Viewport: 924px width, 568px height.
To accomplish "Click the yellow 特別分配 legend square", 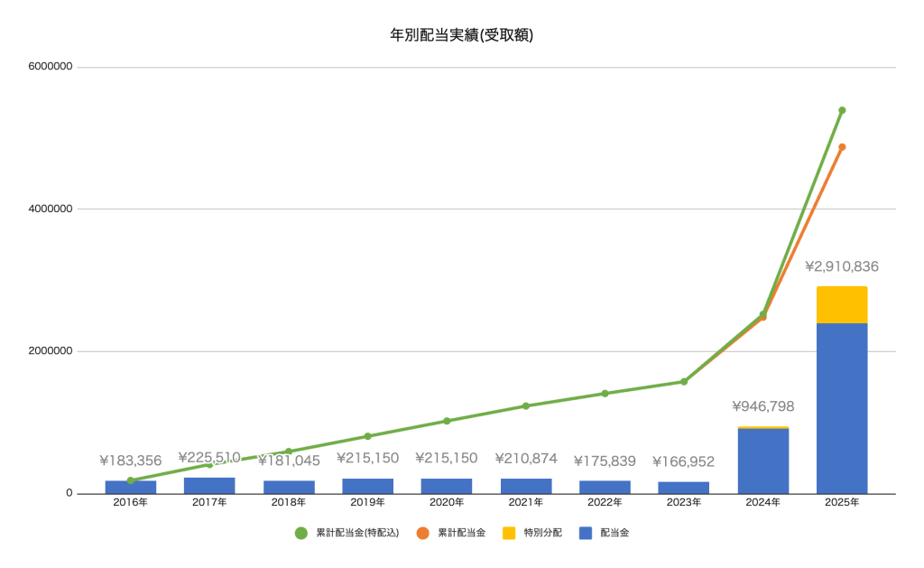I will click(x=508, y=533).
